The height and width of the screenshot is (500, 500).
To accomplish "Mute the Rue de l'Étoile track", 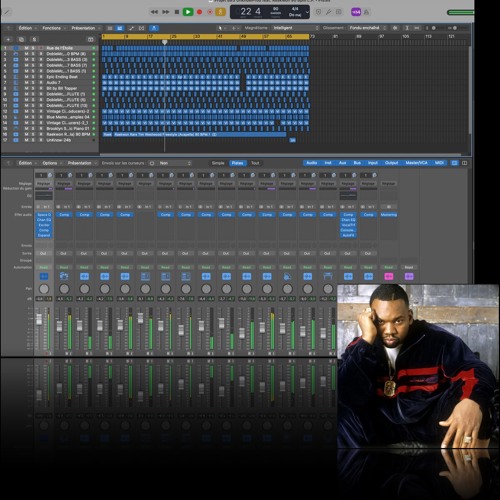I will coord(26,48).
